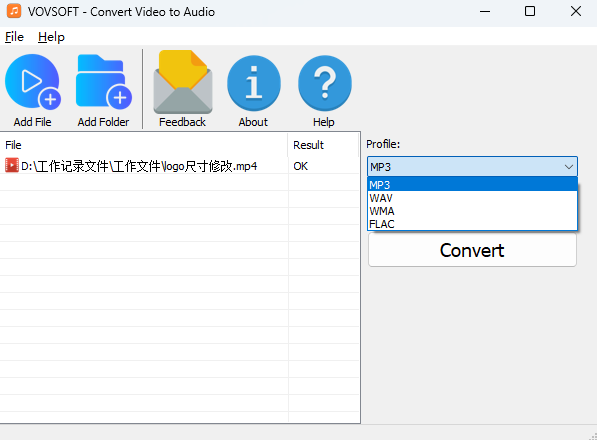Open the Help menu

point(51,37)
